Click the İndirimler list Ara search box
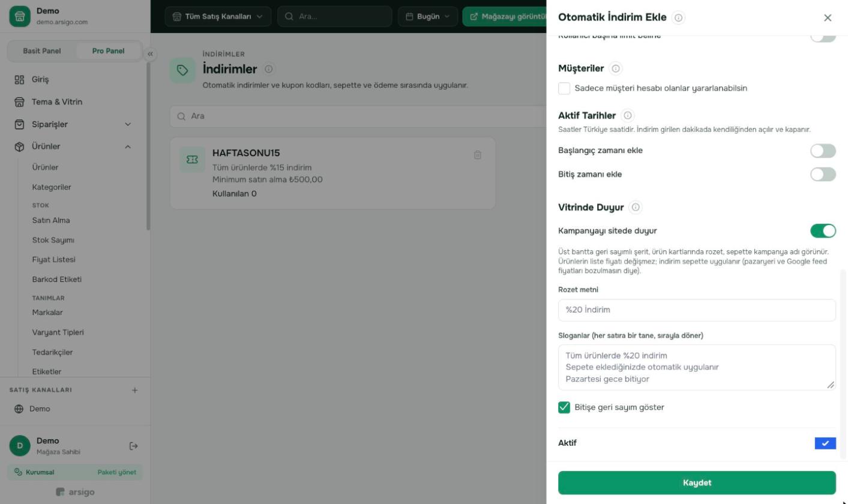Screen dimensions: 848x504 coord(358,116)
